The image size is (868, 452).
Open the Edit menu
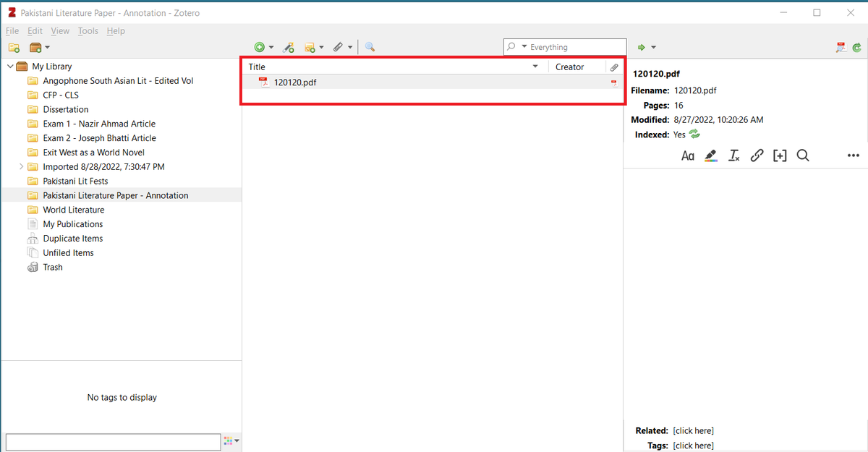click(35, 31)
